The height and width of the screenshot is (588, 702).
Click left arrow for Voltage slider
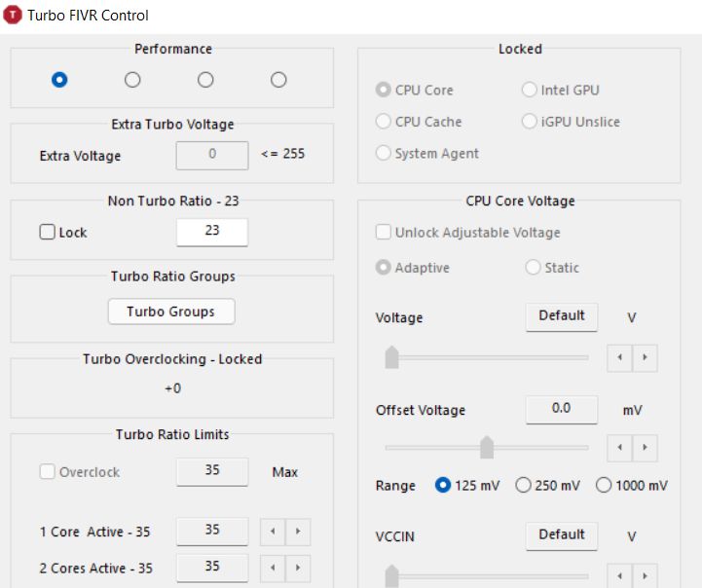620,357
